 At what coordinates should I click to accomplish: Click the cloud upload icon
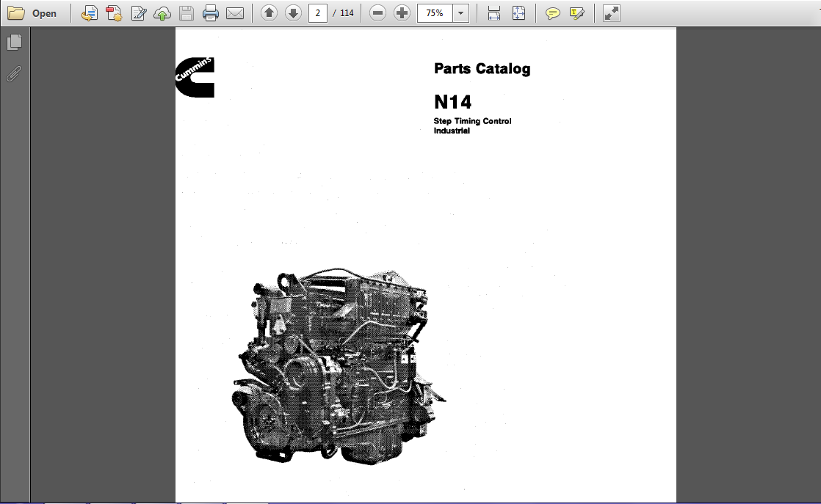click(162, 13)
